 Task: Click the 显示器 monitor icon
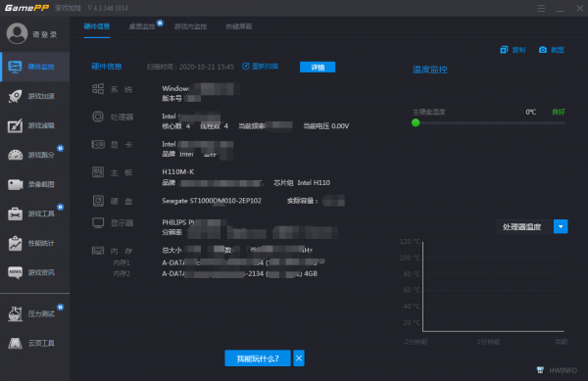point(98,223)
